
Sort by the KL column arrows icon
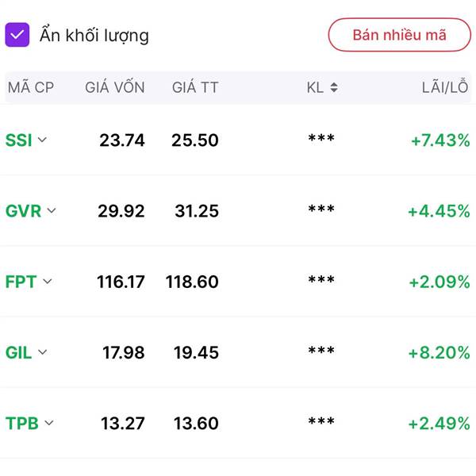334,87
